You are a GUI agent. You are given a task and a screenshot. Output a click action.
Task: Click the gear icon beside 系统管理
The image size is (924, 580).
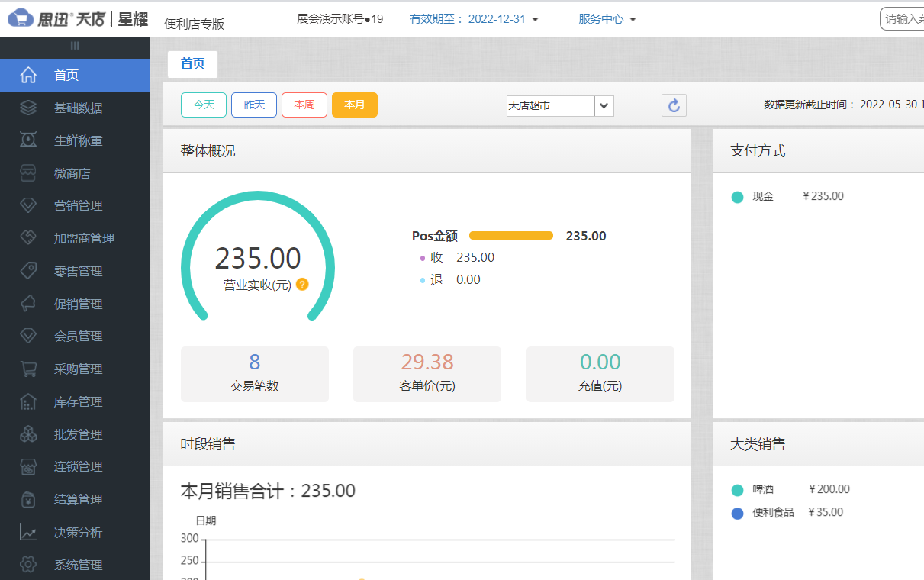point(28,565)
